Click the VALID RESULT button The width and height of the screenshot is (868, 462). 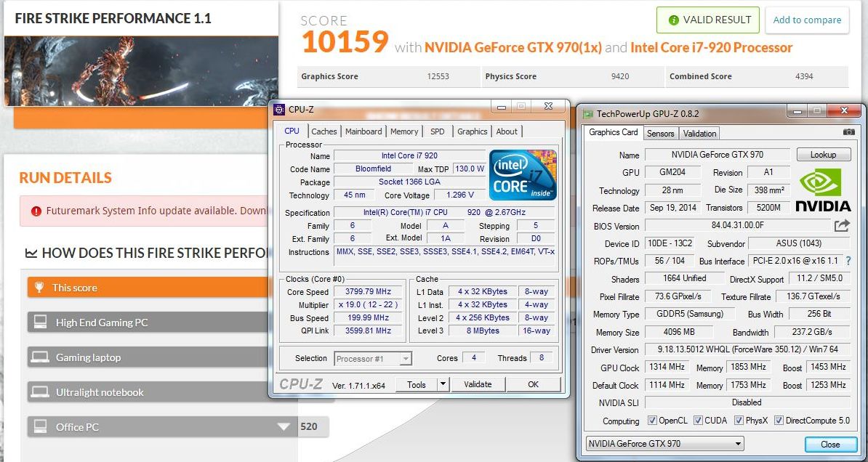coord(709,20)
